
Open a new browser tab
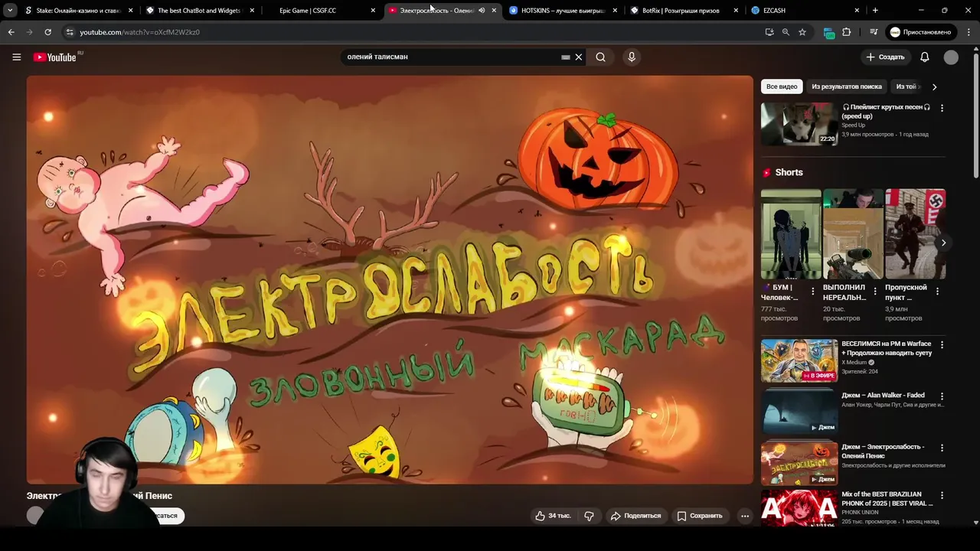(875, 10)
